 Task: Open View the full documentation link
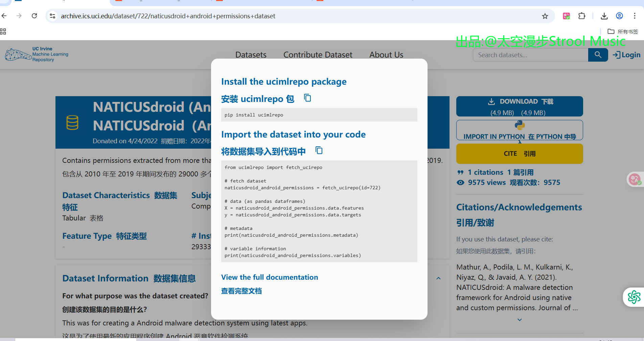click(270, 277)
